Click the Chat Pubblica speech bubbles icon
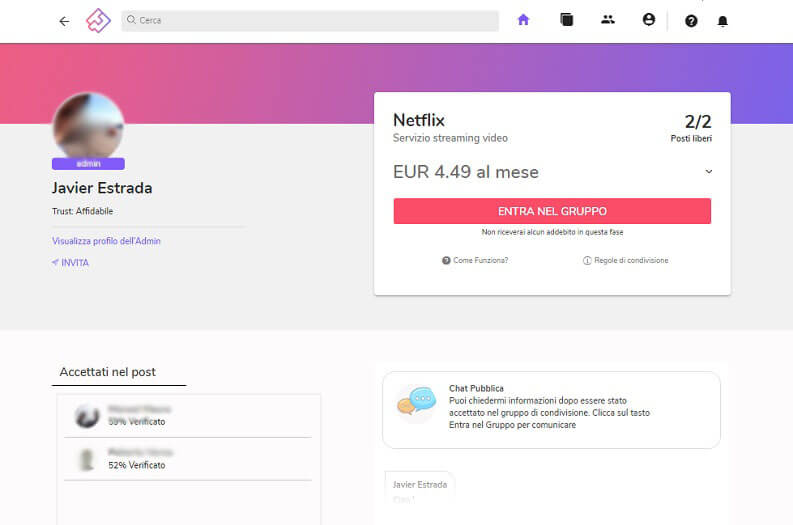The height and width of the screenshot is (525, 793). tap(416, 402)
